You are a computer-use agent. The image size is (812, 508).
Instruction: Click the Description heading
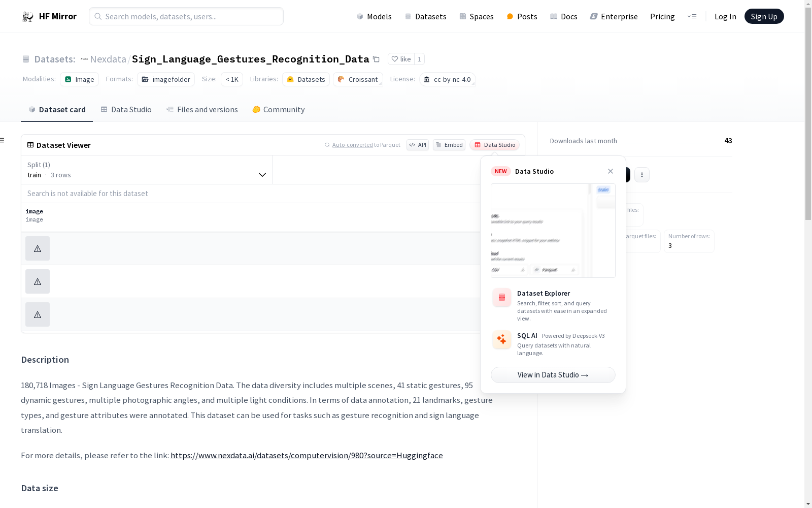click(45, 360)
